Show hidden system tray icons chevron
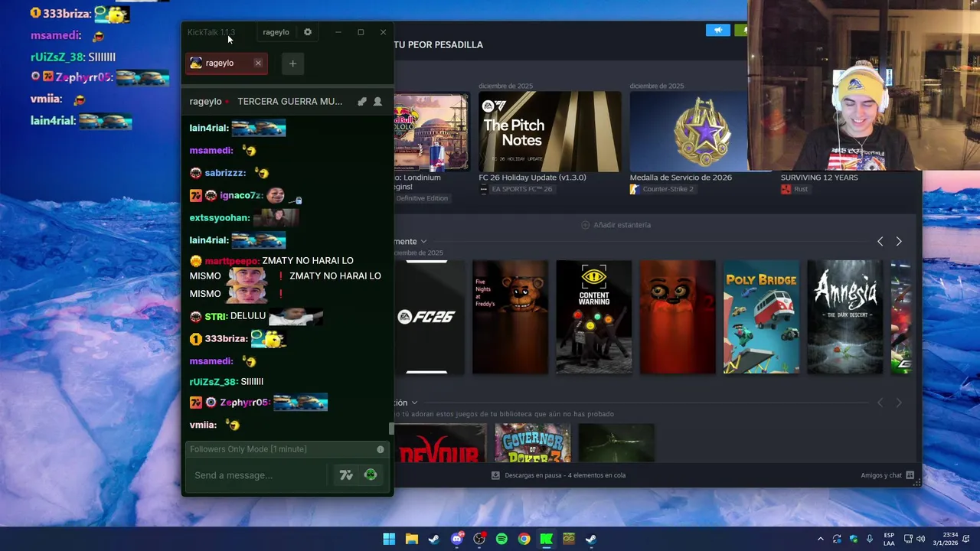This screenshot has width=980, height=551. coord(820,539)
